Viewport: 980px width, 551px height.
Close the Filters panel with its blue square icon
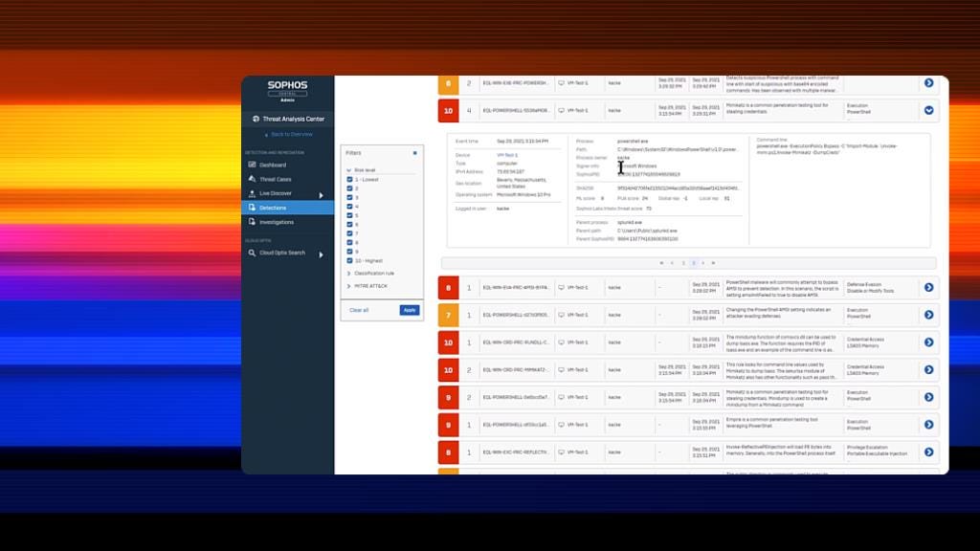pyautogui.click(x=414, y=153)
